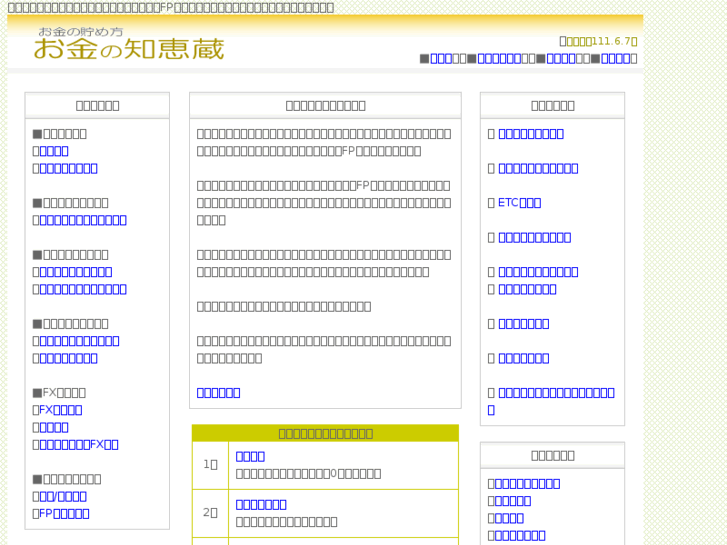This screenshot has width=727, height=545.
Task: Open the ETC link in right sidebar
Action: coord(519,203)
